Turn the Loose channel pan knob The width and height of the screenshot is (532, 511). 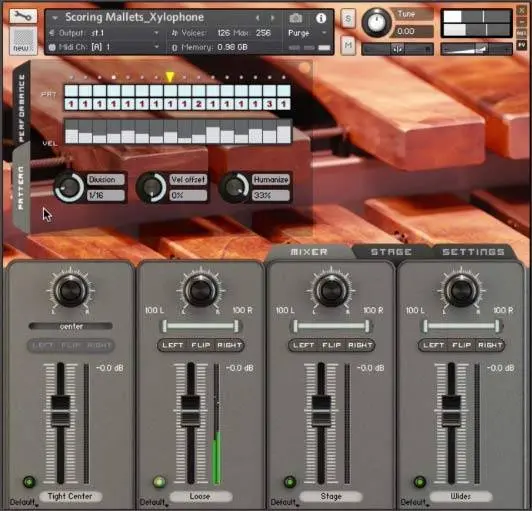[x=201, y=291]
